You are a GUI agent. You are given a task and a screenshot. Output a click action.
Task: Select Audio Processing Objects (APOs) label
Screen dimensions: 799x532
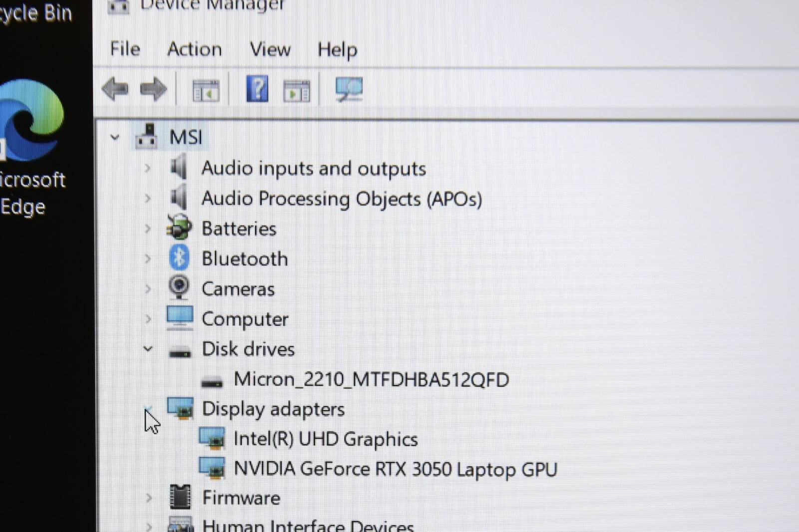(x=342, y=199)
